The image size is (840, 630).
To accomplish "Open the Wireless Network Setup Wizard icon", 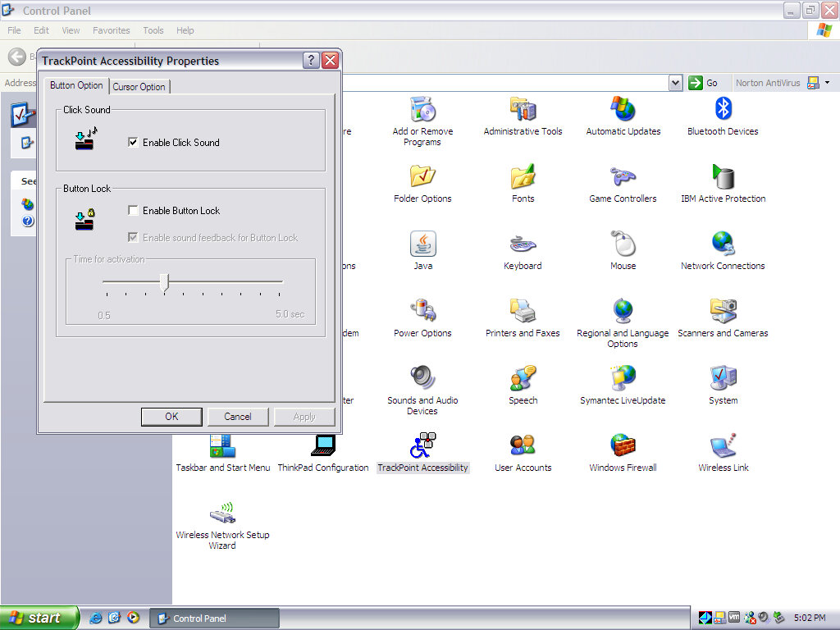I will [x=222, y=514].
